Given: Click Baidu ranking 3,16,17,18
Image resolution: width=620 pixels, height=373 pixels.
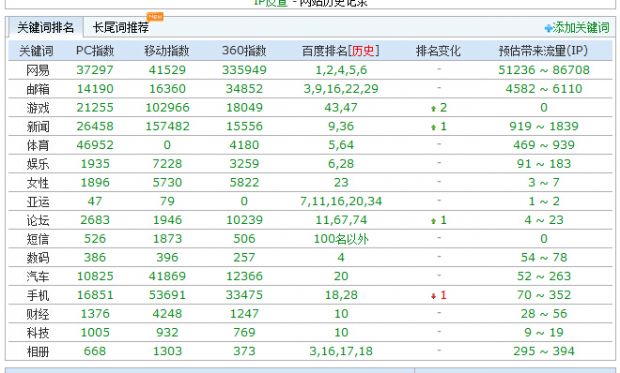Looking at the screenshot, I should click(x=341, y=351).
